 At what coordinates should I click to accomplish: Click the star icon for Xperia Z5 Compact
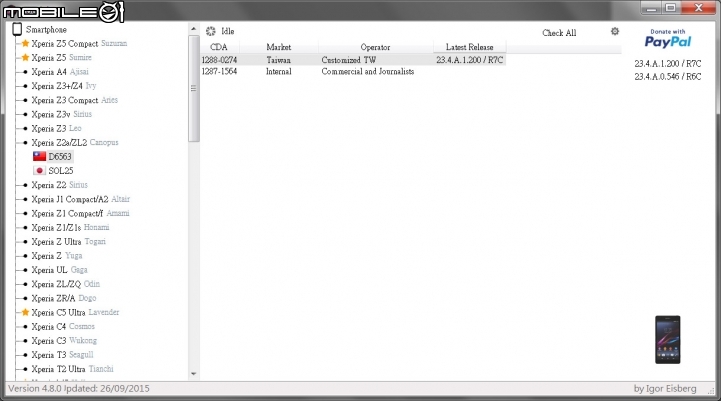(x=25, y=43)
